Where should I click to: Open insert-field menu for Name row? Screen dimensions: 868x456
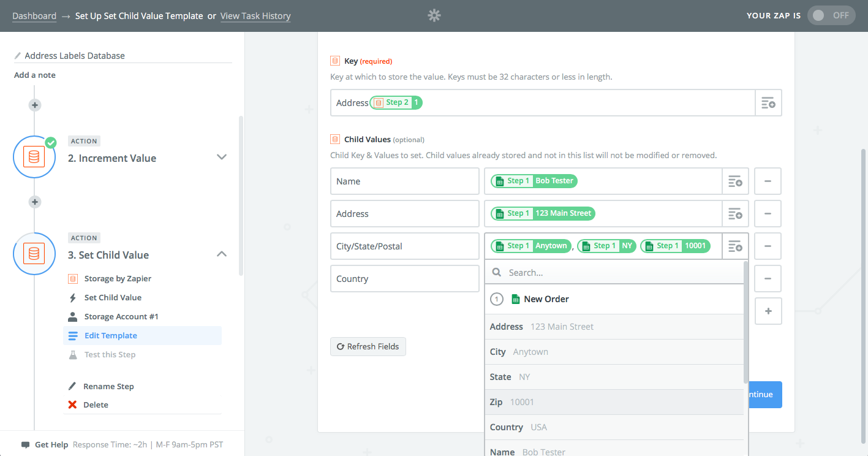735,181
